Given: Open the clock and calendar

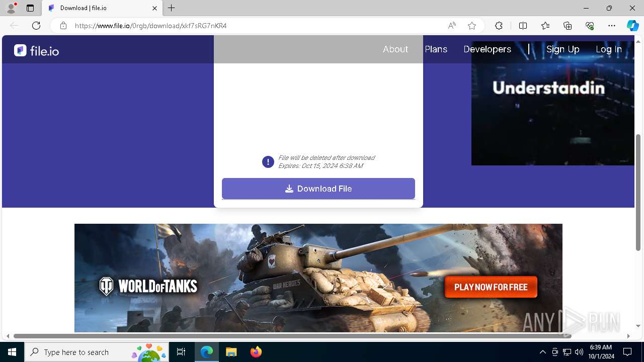Looking at the screenshot, I should pyautogui.click(x=601, y=352).
